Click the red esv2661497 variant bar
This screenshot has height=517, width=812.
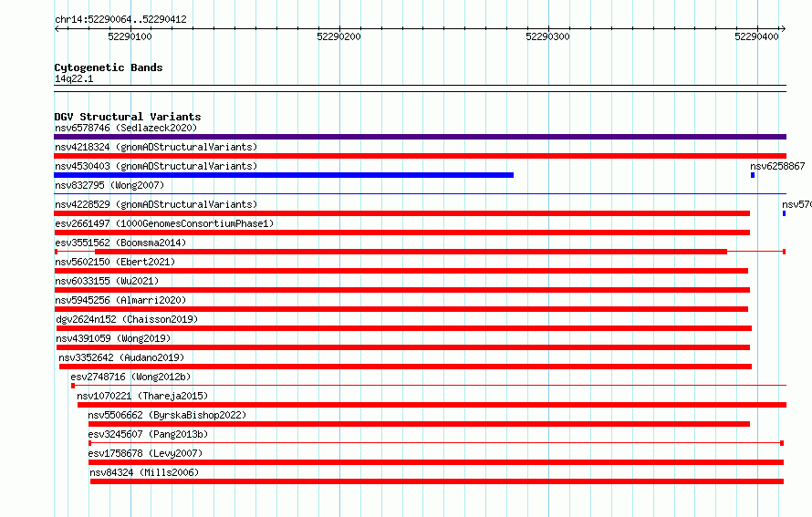[401, 233]
